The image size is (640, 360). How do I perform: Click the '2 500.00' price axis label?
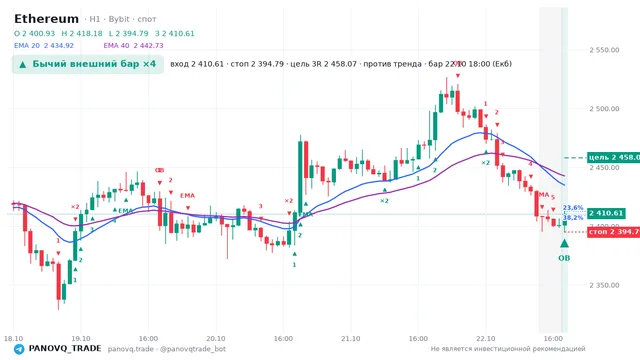point(604,109)
